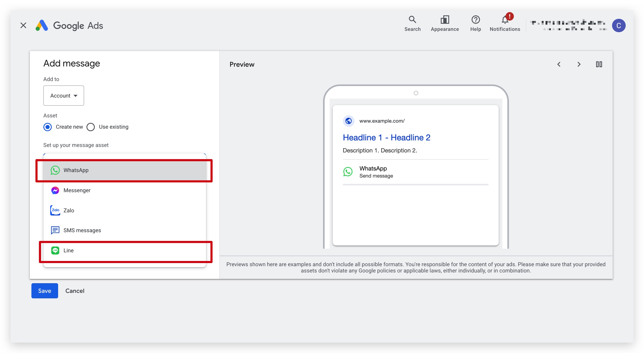Screen dimensions: 644x353
Task: Go to the previous preview
Action: tap(559, 64)
